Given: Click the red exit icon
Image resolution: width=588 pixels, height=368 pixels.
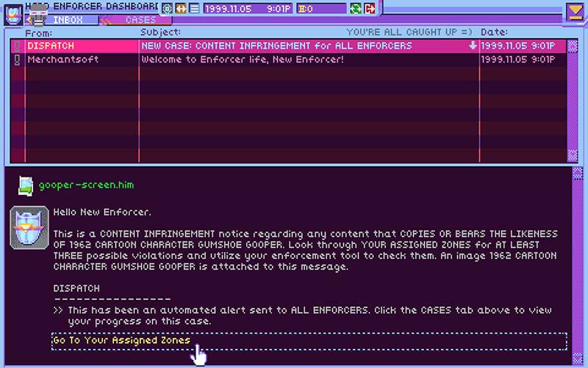Looking at the screenshot, I should point(369,8).
